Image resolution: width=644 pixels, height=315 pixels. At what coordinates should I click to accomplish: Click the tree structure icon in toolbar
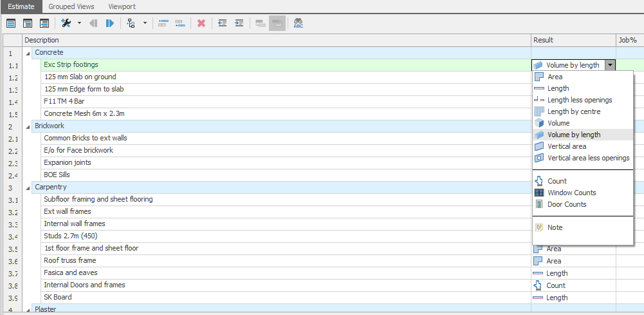[131, 23]
